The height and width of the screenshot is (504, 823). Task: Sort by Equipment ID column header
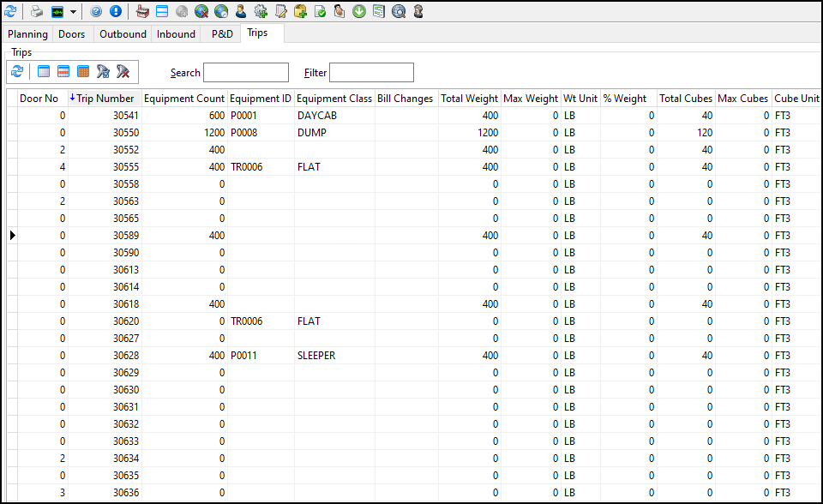261,99
